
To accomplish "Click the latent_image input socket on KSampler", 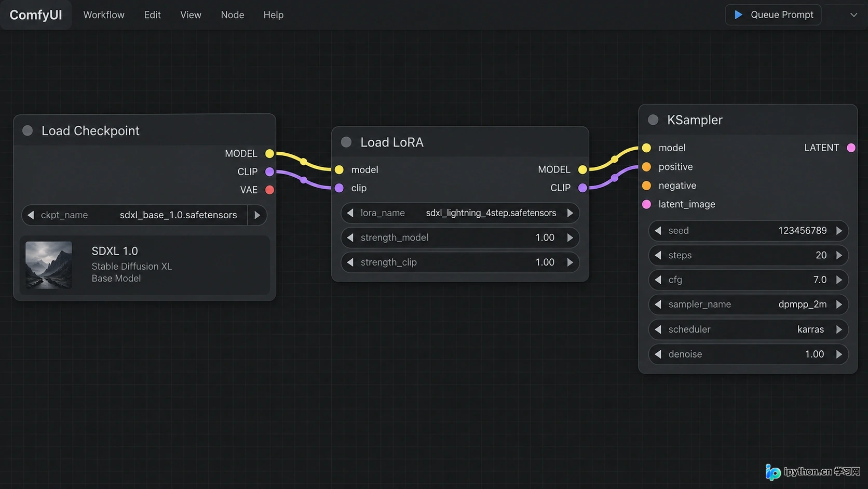I will tap(646, 204).
